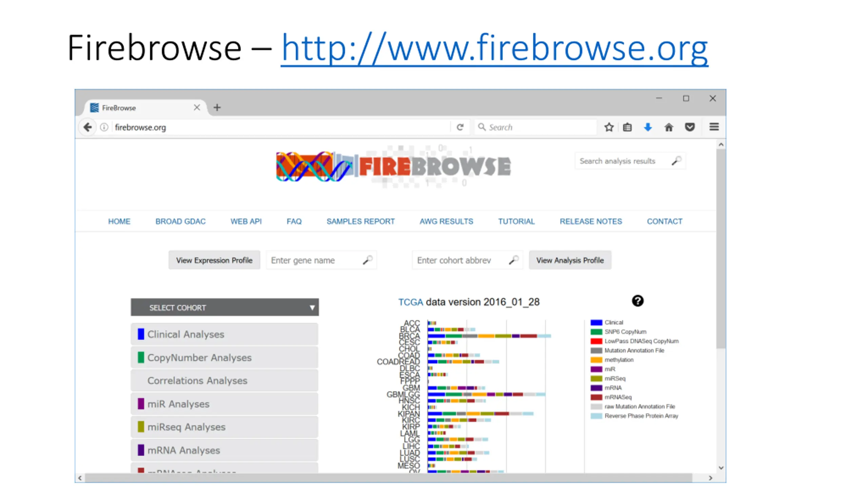This screenshot has width=868, height=488.
Task: Open miR Analyses in the sidebar
Action: [225, 404]
